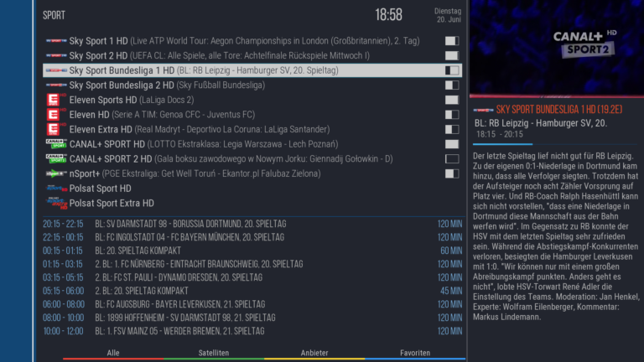This screenshot has width=644, height=362.
Task: Click the Sky Sport Bundesliga 1 HD (19.2E) heading
Action: coord(559,110)
